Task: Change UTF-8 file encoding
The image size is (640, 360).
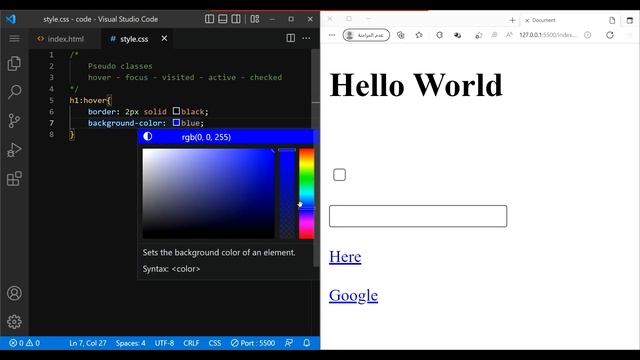Action: (164, 343)
